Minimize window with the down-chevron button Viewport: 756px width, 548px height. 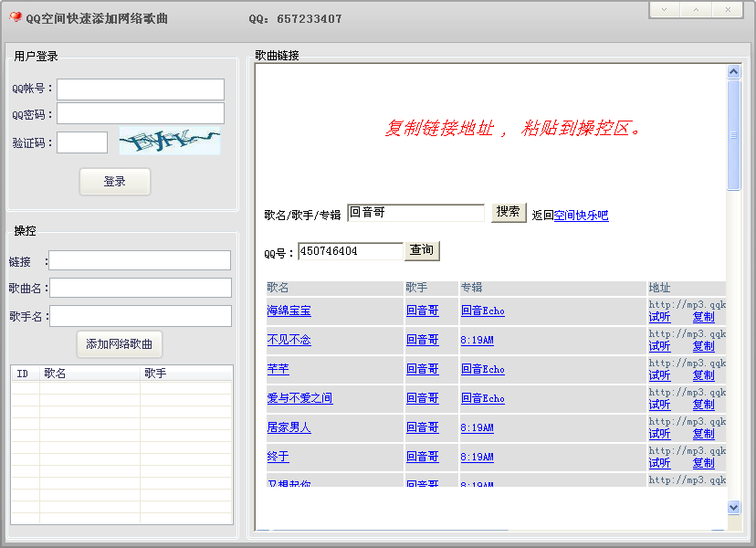click(x=664, y=10)
